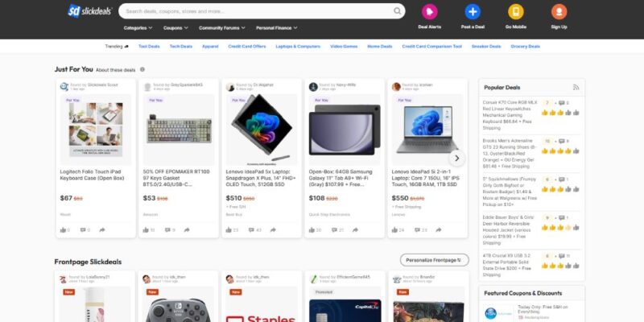Open the Popular Deals RSS feed icon
The width and height of the screenshot is (644, 322).
click(x=576, y=87)
